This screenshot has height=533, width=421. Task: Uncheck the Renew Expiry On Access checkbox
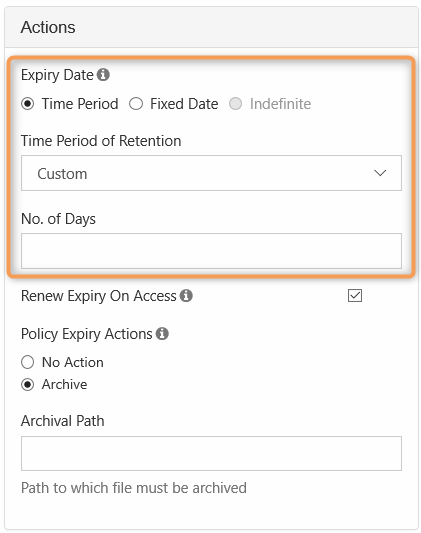tap(355, 295)
